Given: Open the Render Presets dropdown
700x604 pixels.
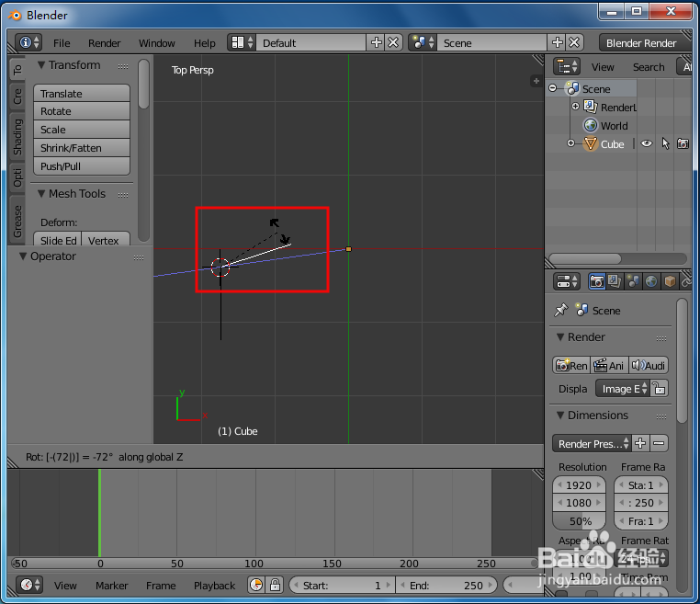Looking at the screenshot, I should (592, 443).
